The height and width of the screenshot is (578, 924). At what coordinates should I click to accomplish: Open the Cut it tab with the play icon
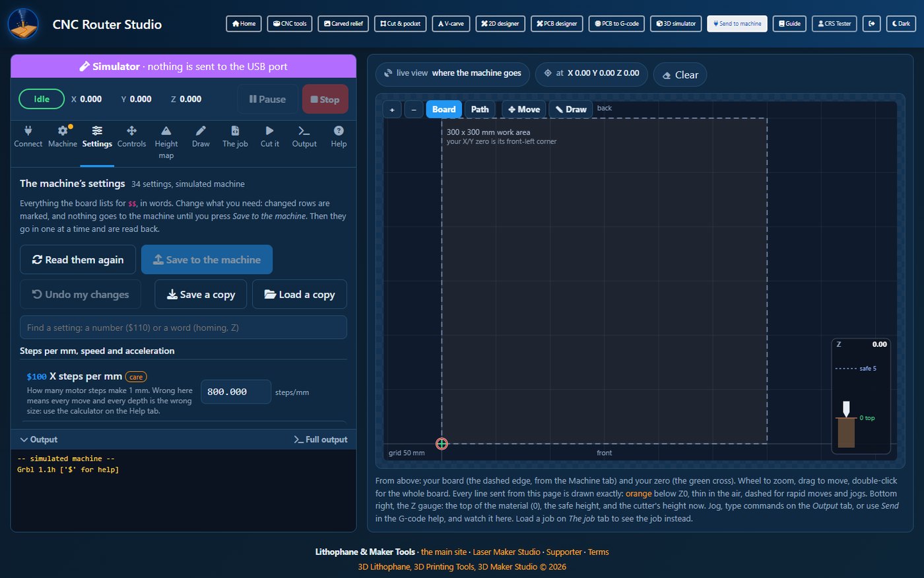[270, 137]
